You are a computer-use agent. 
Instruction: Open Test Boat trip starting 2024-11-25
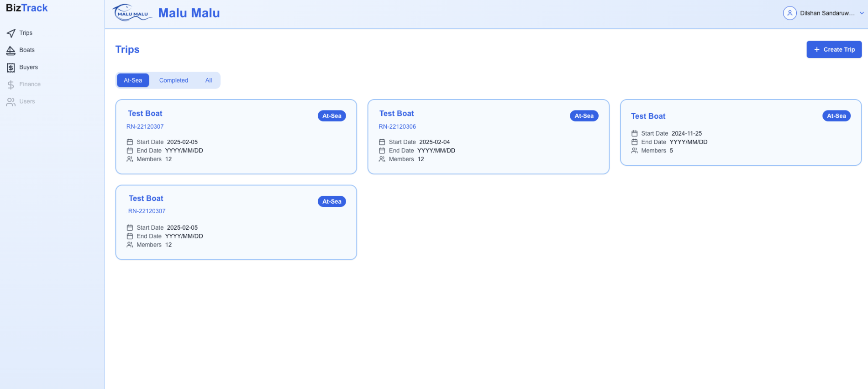pos(740,132)
